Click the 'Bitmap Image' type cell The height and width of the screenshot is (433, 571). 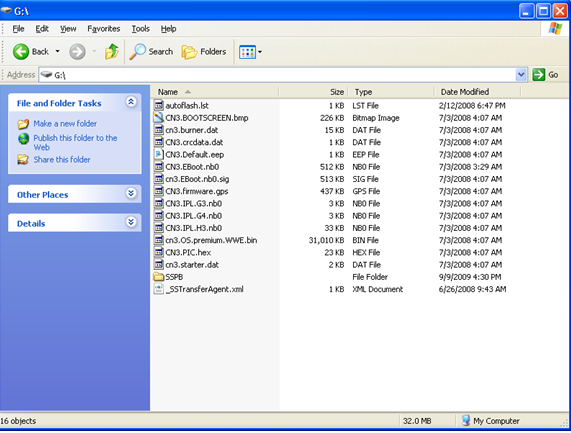click(376, 118)
